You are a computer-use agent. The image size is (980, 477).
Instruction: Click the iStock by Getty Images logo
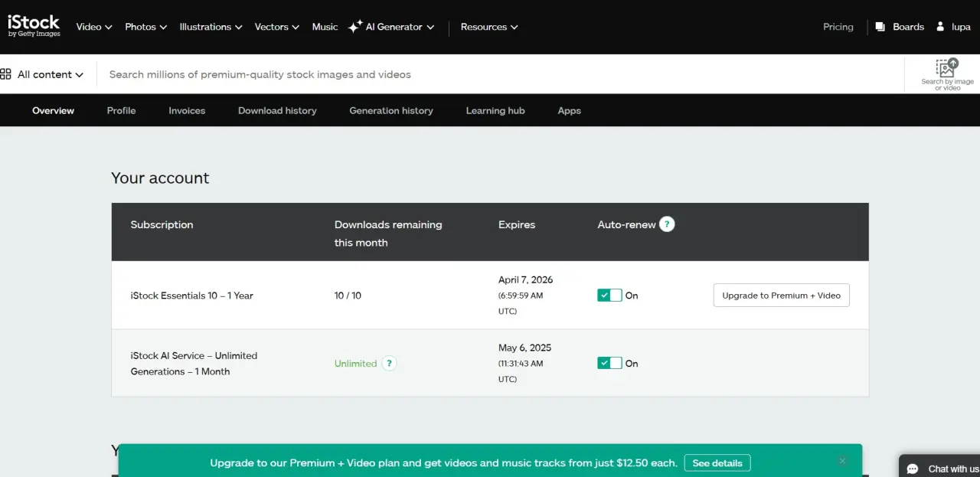[x=34, y=26]
